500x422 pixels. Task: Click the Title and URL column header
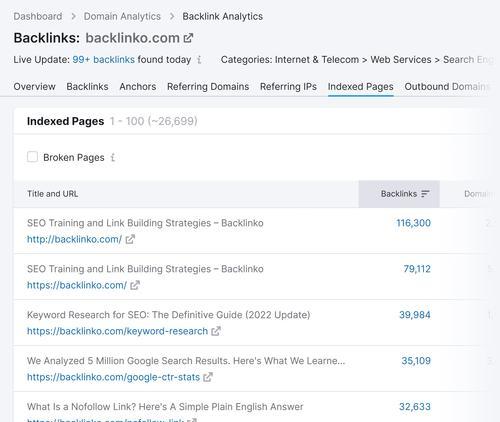[x=53, y=194]
